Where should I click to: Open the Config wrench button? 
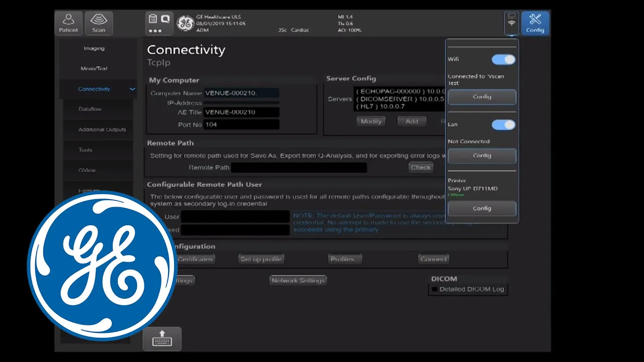[535, 23]
